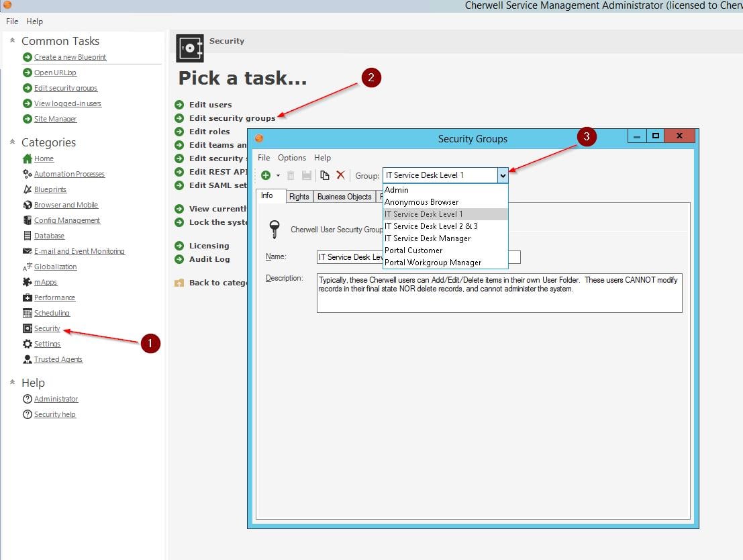Click the Database icon in Categories

pos(28,236)
